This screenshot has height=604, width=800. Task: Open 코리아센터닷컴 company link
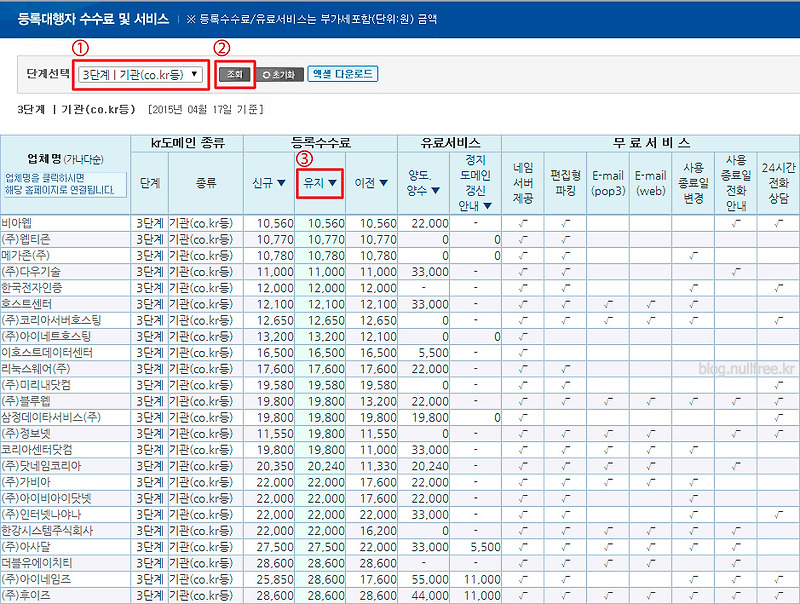pos(37,450)
